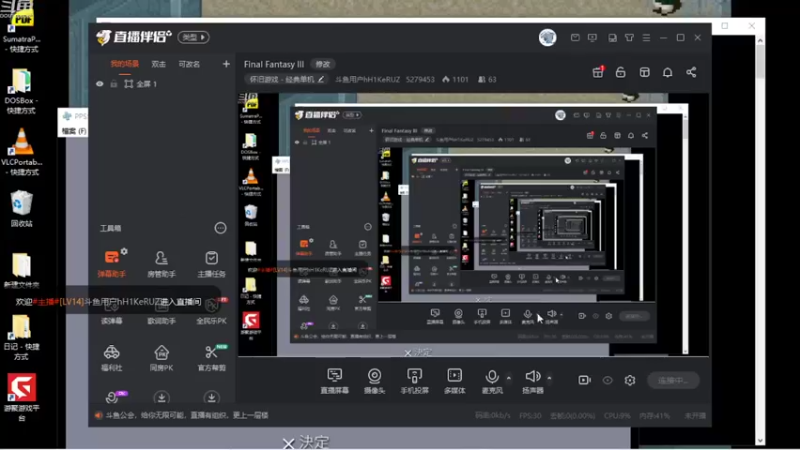800x450 pixels.
Task: Switch to the 我的场景 scene tab
Action: [x=124, y=64]
